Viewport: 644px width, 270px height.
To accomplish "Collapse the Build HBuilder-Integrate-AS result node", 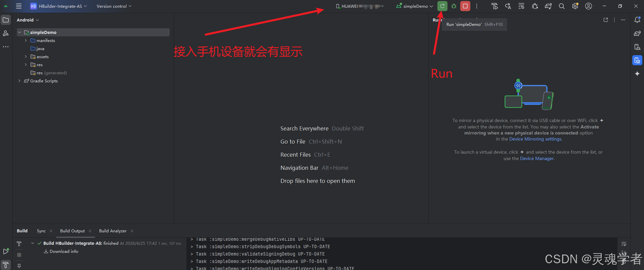I will (33, 243).
